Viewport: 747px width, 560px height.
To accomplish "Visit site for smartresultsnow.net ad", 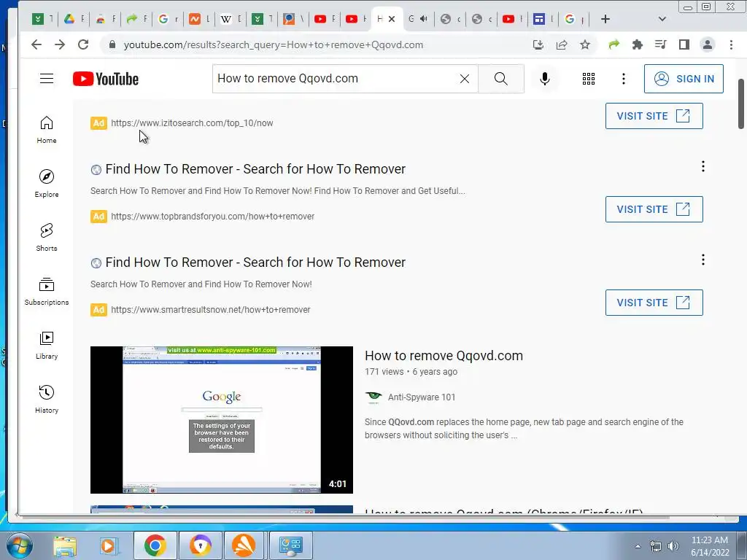I will coord(654,303).
